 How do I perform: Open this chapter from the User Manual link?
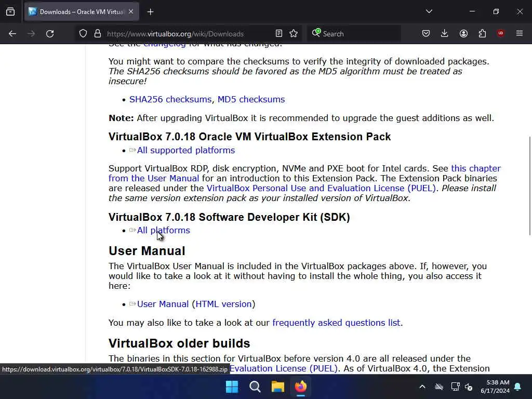click(304, 174)
